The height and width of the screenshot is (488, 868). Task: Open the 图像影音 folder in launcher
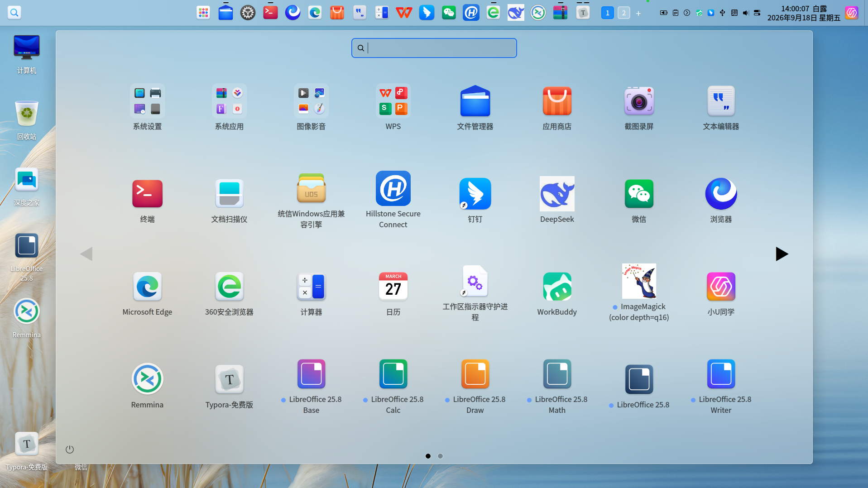click(311, 101)
